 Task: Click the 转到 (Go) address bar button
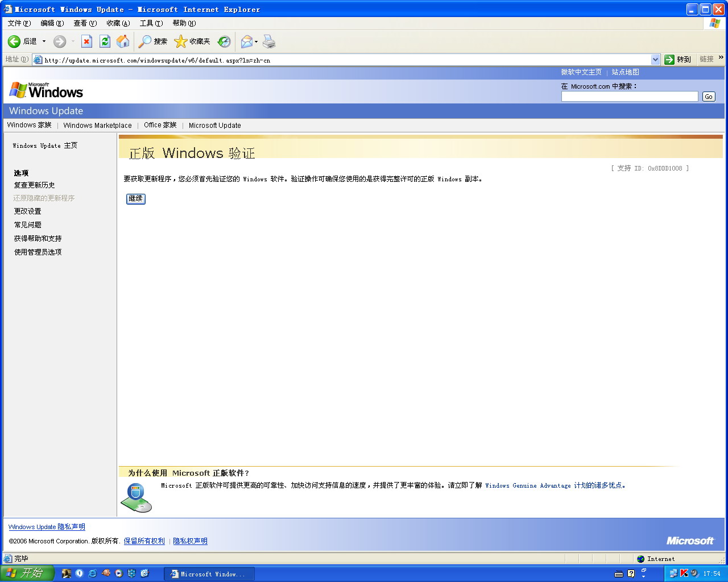(678, 60)
